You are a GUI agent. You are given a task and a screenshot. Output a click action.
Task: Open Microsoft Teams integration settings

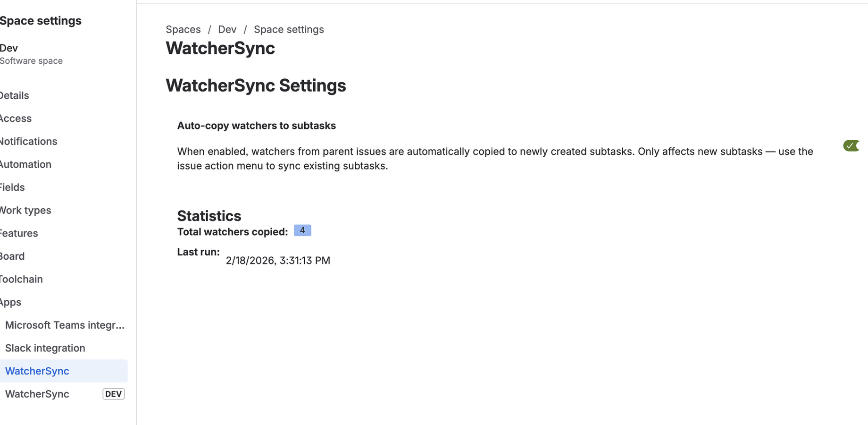pos(65,325)
